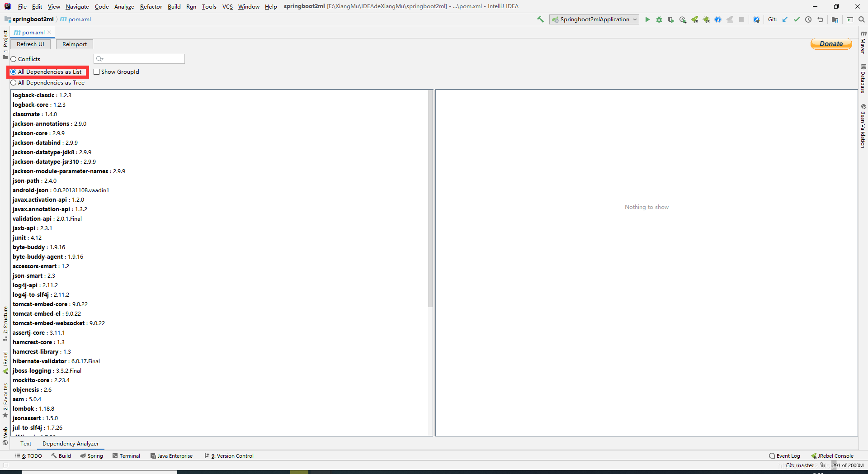Click the Refresh UI button
The width and height of the screenshot is (868, 474).
click(30, 44)
